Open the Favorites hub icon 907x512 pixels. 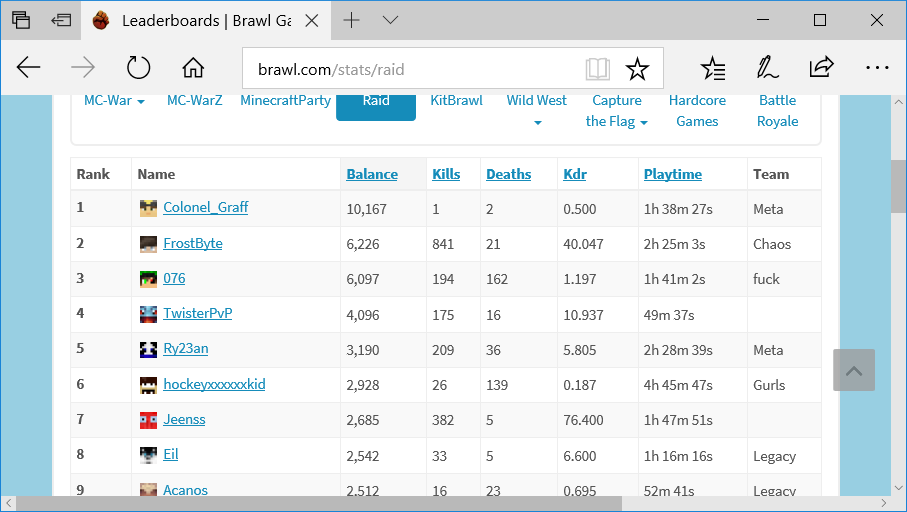713,68
